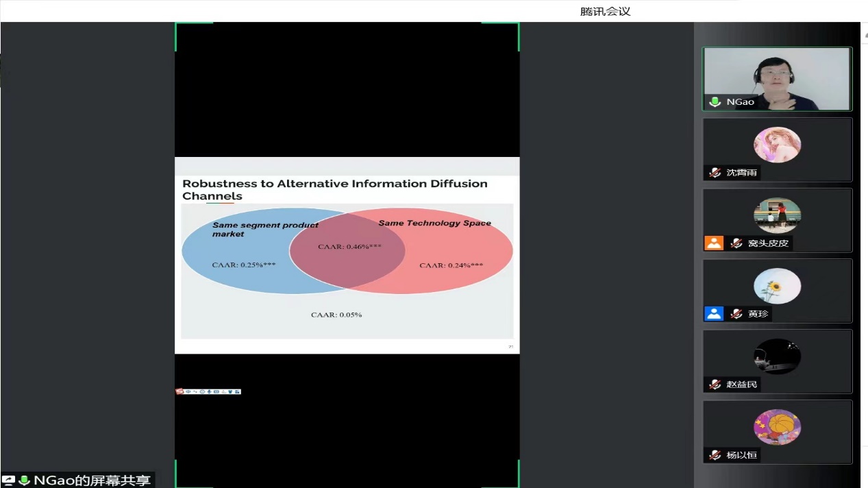This screenshot has width=868, height=488.
Task: Select 沈霄雨's avatar tile
Action: (777, 145)
